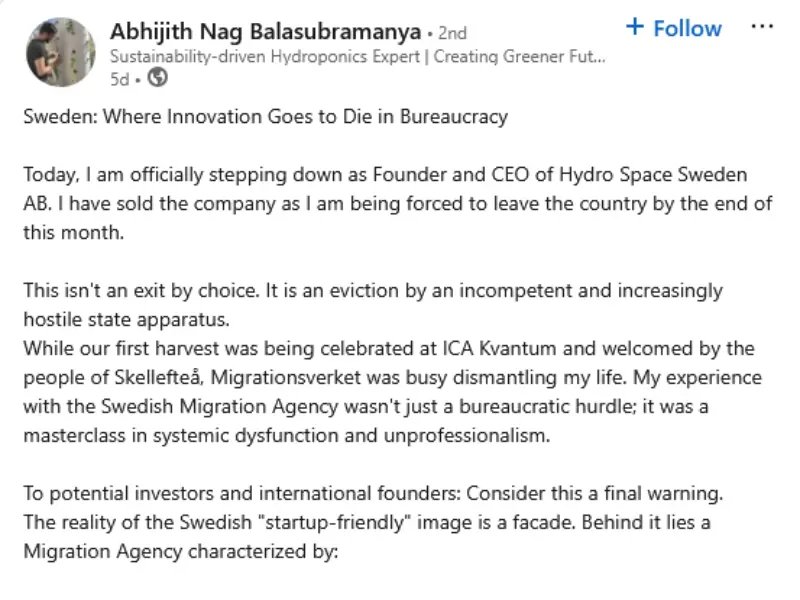
Task: Open Abhijith Nag Balasubramanya's profile photo
Action: [61, 52]
